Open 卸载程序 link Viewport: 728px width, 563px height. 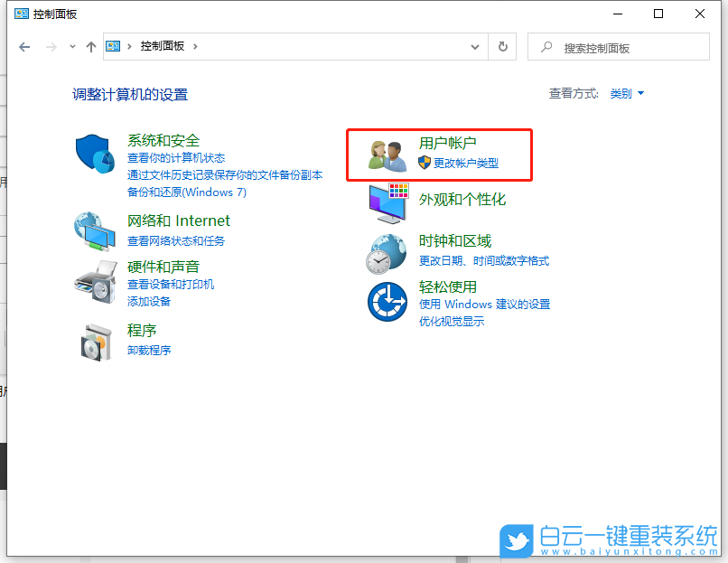click(x=149, y=351)
